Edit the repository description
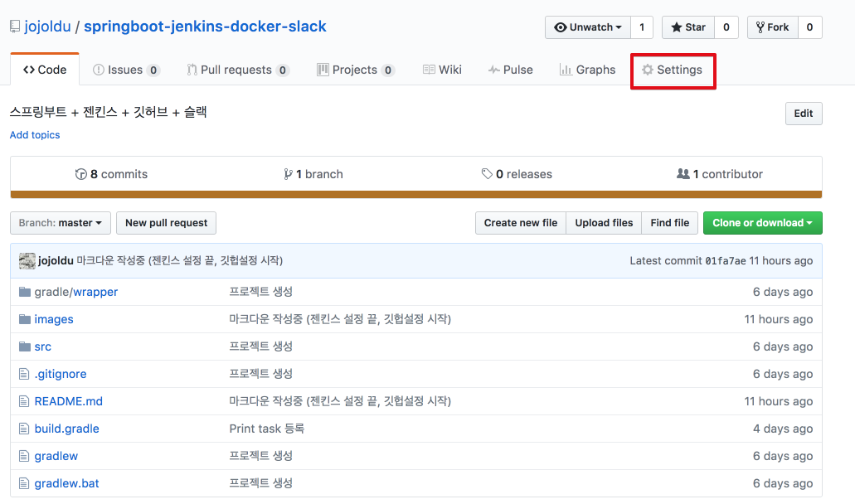Screen dimensions: 855x504 pos(804,114)
